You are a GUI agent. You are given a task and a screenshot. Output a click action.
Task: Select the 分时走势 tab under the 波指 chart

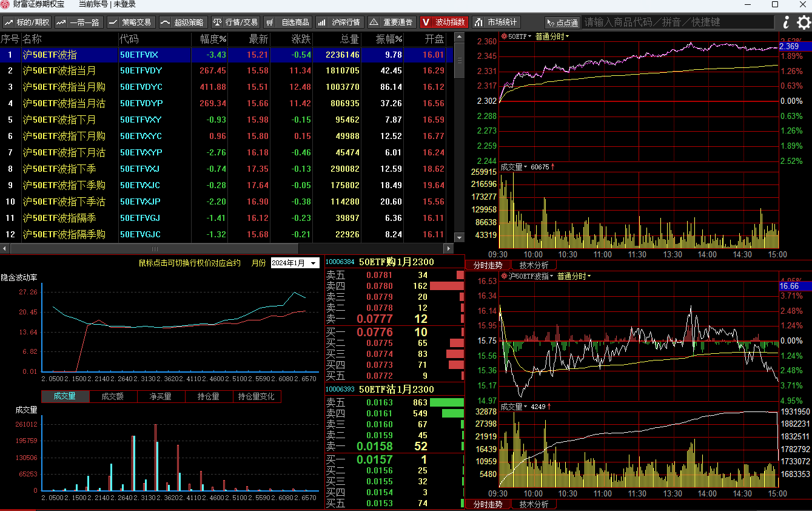pos(488,504)
